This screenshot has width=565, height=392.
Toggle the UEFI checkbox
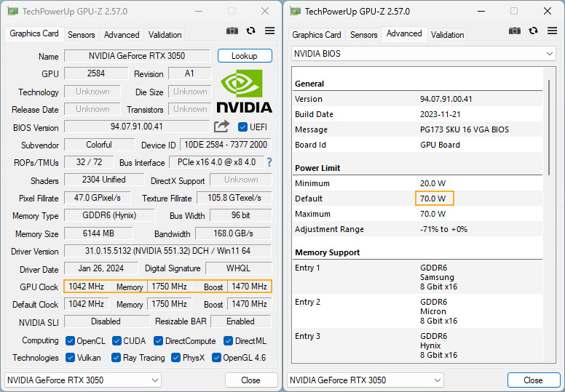[x=242, y=127]
